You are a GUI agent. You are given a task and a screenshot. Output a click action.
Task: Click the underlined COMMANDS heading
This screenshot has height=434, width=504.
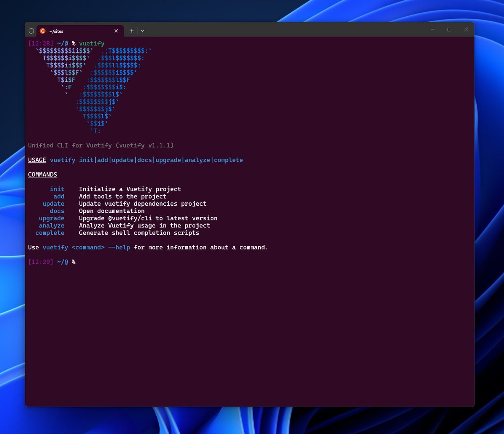coord(42,174)
